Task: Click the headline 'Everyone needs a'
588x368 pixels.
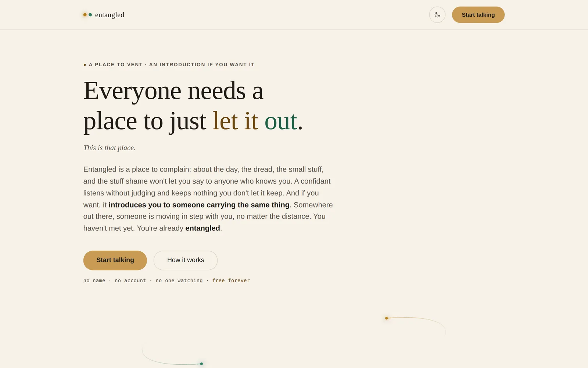Action: pos(173,91)
